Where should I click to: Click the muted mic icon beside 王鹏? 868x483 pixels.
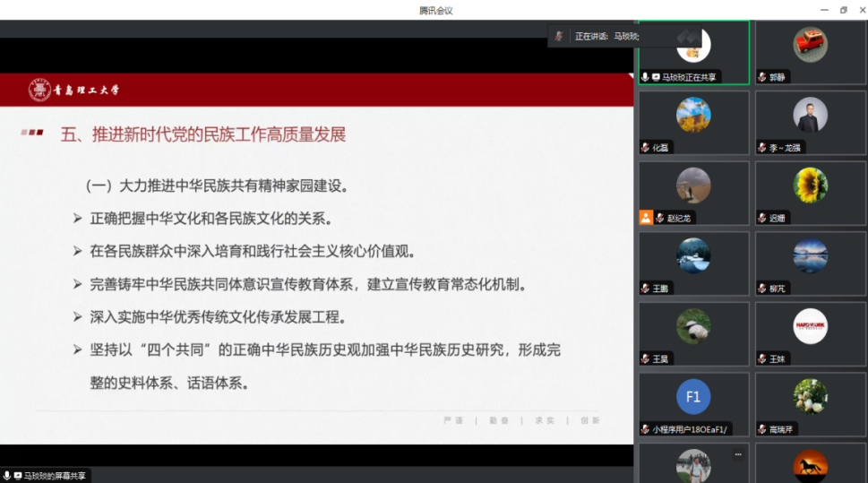(645, 289)
